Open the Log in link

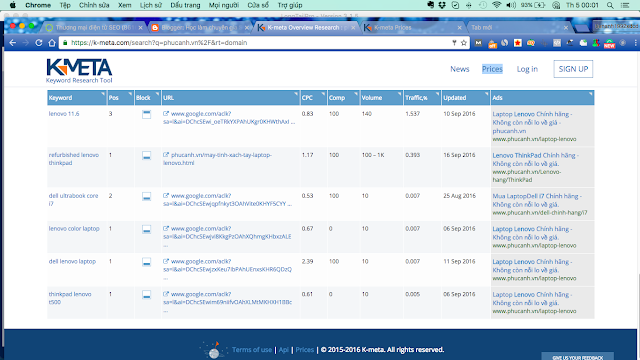point(527,69)
